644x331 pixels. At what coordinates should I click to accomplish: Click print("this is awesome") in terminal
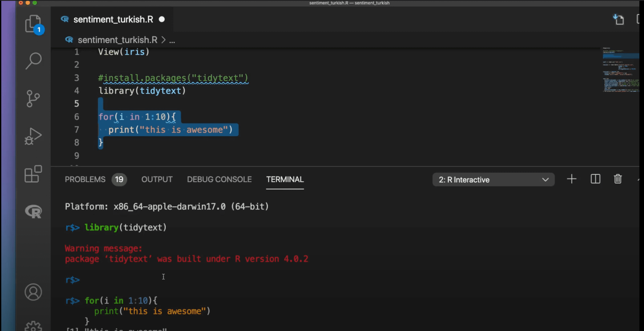point(152,311)
